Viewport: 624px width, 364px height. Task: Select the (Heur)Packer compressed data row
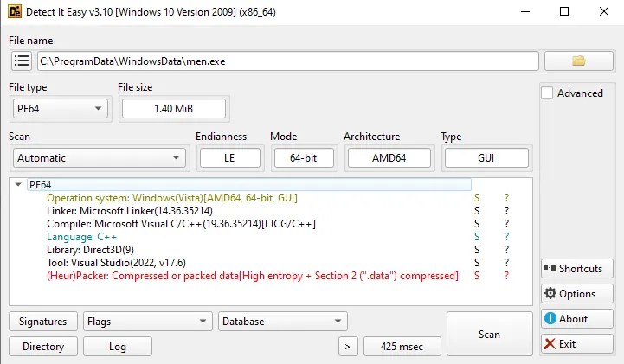point(253,276)
